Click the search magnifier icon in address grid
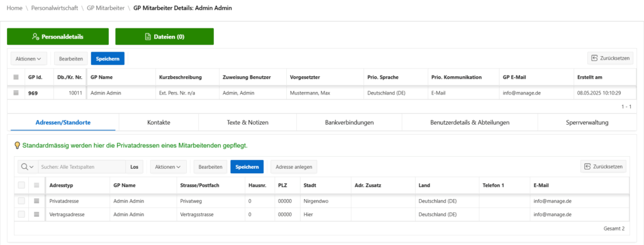Viewport: 644px width, 245px height. click(25, 166)
